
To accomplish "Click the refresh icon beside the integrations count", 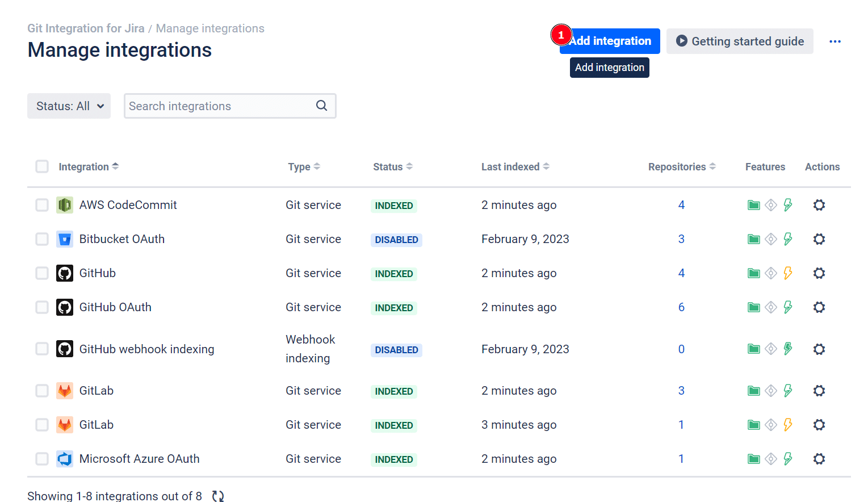I will coord(218,496).
